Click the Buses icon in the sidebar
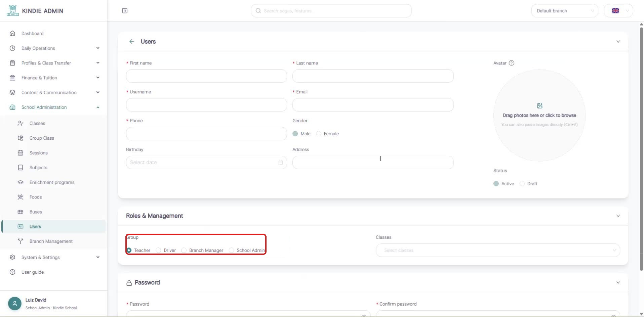 tap(21, 212)
